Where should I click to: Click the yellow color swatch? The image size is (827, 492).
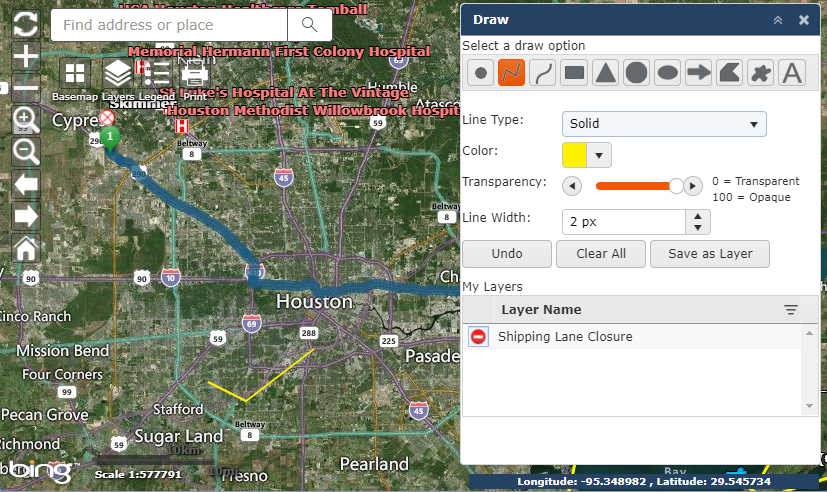(574, 155)
